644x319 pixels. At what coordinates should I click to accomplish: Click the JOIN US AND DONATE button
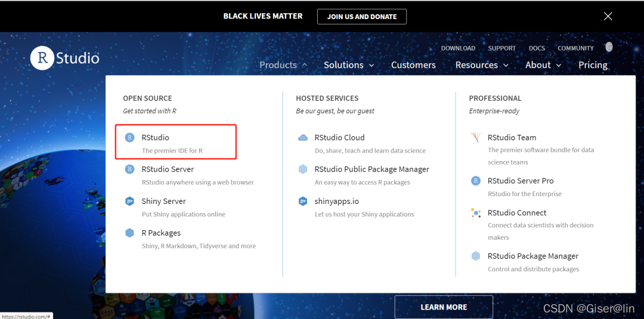[362, 17]
